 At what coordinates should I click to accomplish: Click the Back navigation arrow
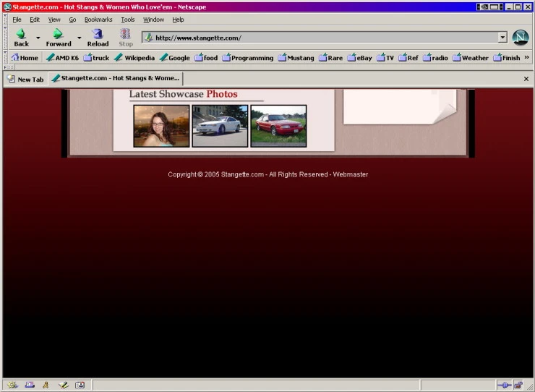pyautogui.click(x=21, y=38)
